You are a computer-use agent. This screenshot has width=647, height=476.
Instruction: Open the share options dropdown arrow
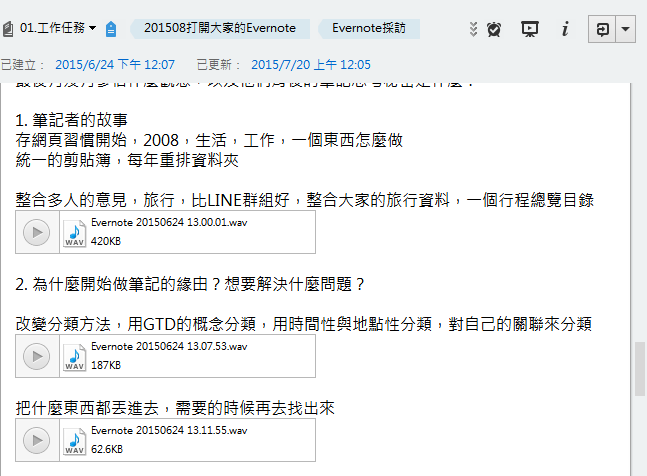click(x=626, y=29)
